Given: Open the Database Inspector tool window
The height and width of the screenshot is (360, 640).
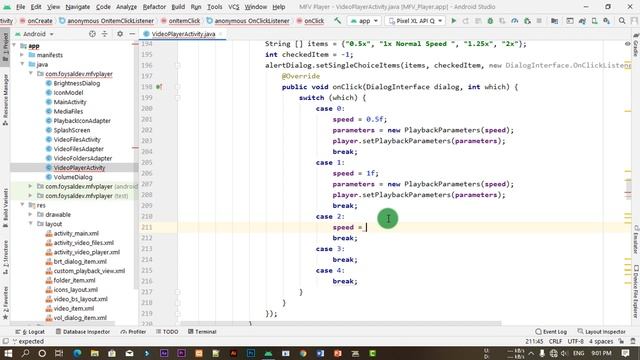Looking at the screenshot, I should [x=83, y=332].
